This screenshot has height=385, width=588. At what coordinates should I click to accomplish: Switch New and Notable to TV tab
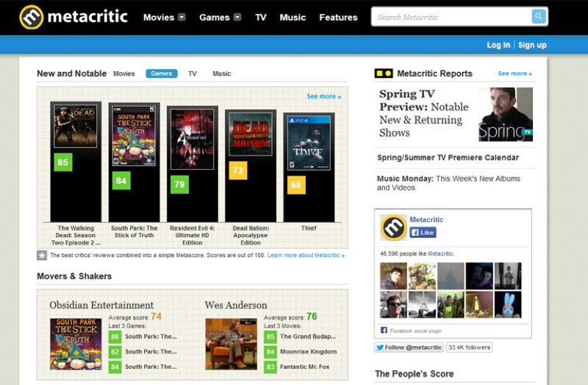click(x=193, y=74)
